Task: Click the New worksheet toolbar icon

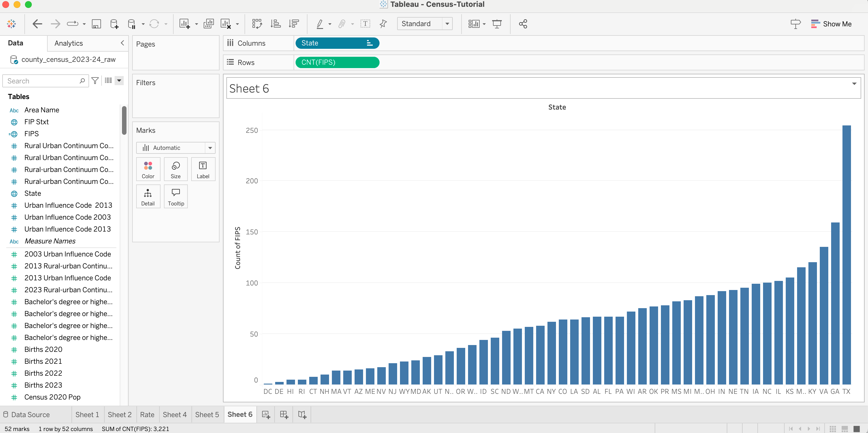Action: (184, 24)
